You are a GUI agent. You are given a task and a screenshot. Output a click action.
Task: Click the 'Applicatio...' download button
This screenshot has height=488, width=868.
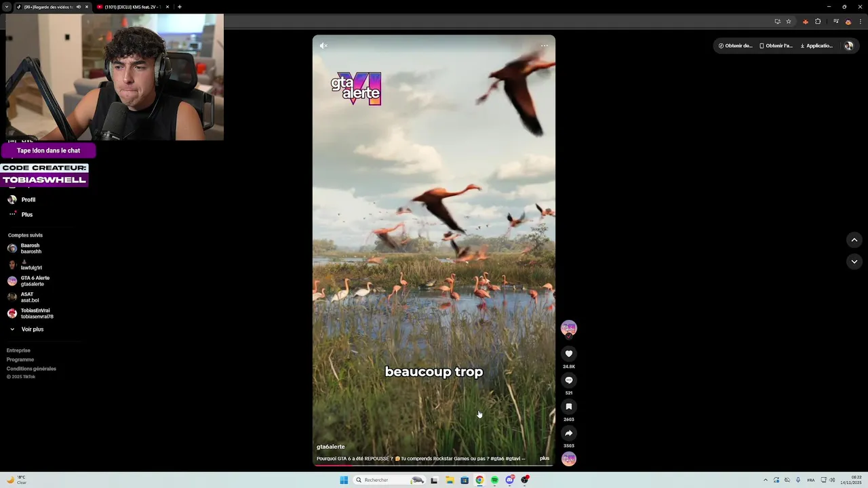click(x=817, y=46)
